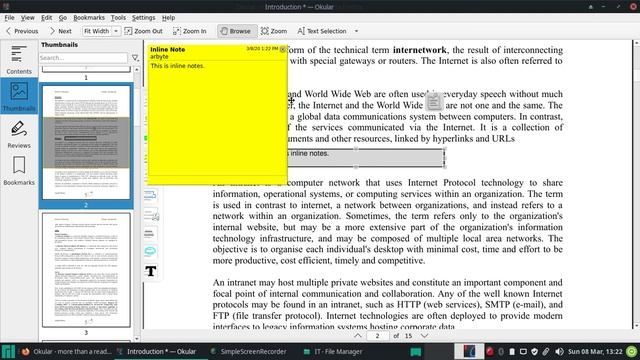Open the Edit menu
The image size is (640, 360).
47,18
